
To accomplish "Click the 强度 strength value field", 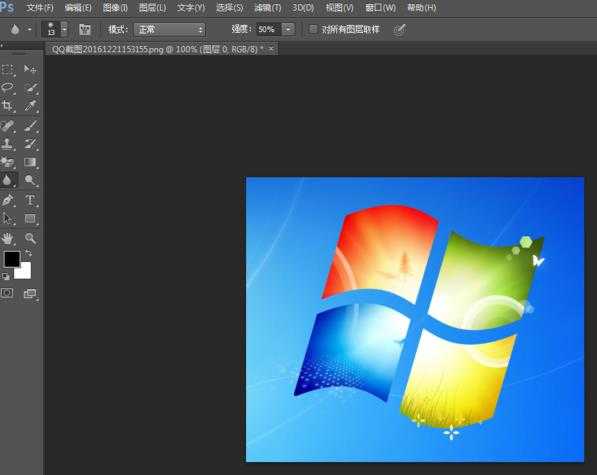I will 268,29.
